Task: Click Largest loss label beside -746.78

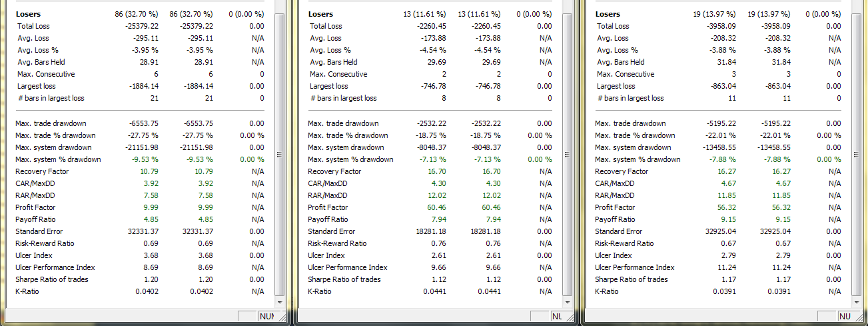Action: click(329, 86)
